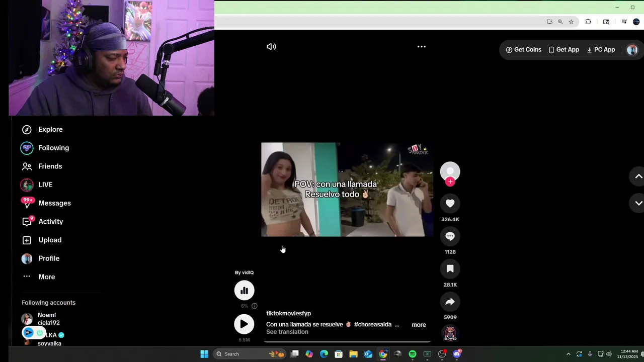Click the zoom magnifier in the address bar
Screen dimensions: 644x362
tap(560, 22)
